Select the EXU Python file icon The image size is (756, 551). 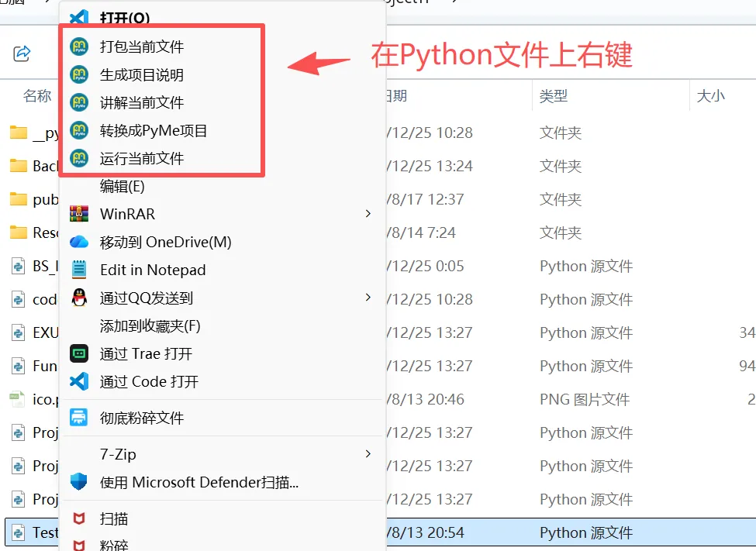click(x=18, y=332)
